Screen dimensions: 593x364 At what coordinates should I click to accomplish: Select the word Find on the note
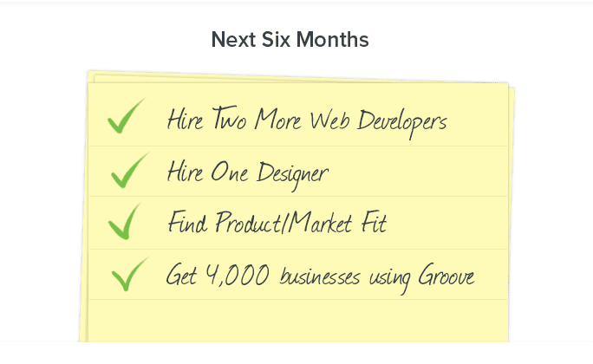click(185, 223)
